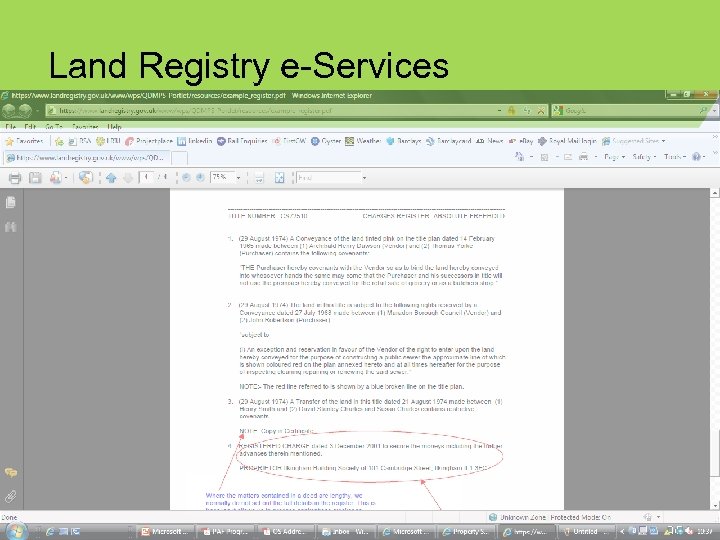Viewport: 720px width, 540px height.
Task: Click the fit width scrolling icon
Action: [x=259, y=178]
